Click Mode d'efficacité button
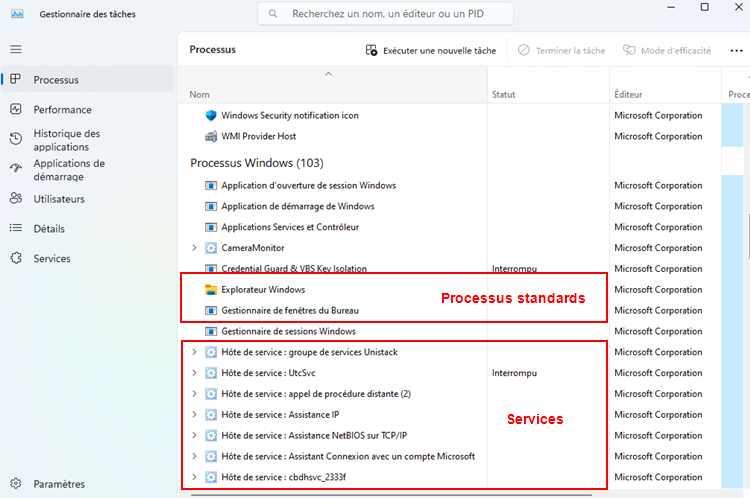Image resolution: width=750 pixels, height=498 pixels. (x=667, y=50)
